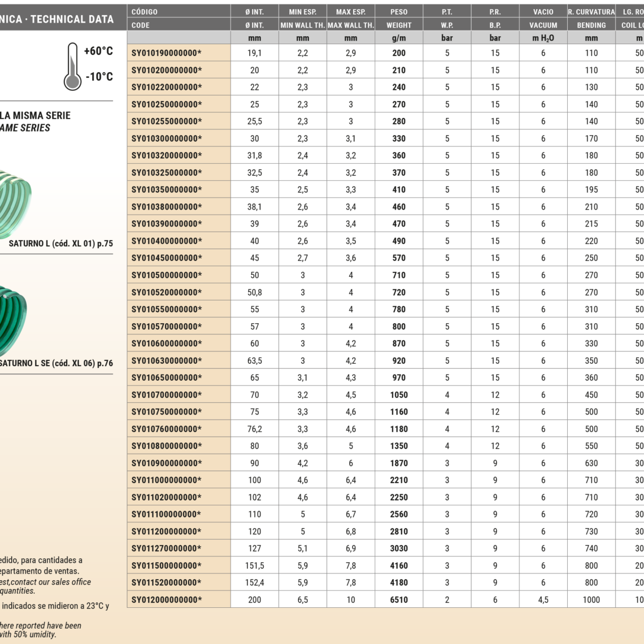Click product code SY012000000000*
The height and width of the screenshot is (644, 644).
coord(167,600)
